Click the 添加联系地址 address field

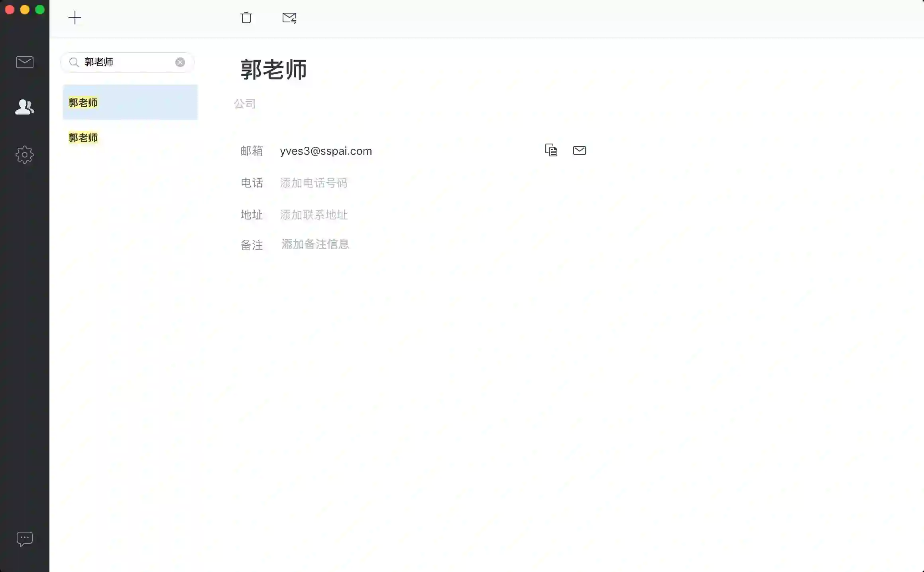314,215
